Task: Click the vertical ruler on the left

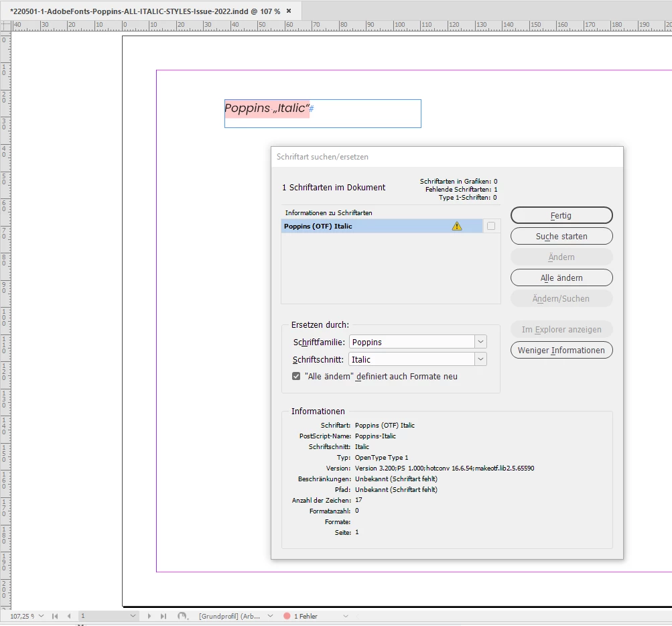Action: [5, 321]
